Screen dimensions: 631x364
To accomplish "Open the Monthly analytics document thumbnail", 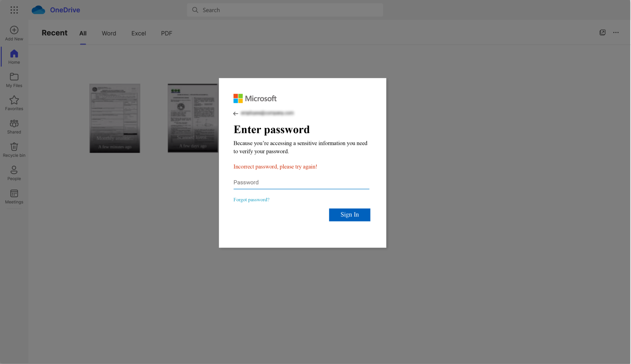I will pyautogui.click(x=115, y=118).
